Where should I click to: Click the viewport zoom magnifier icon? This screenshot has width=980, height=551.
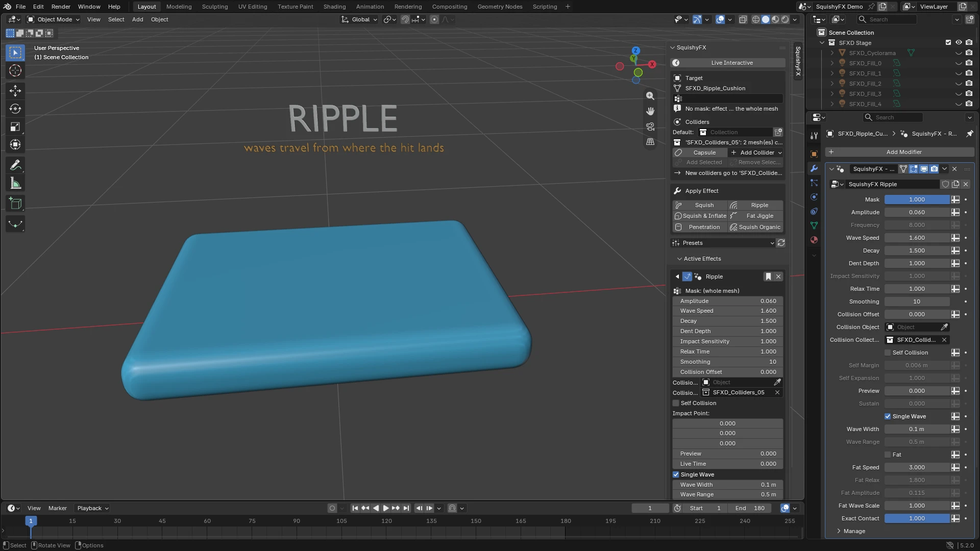(x=650, y=96)
